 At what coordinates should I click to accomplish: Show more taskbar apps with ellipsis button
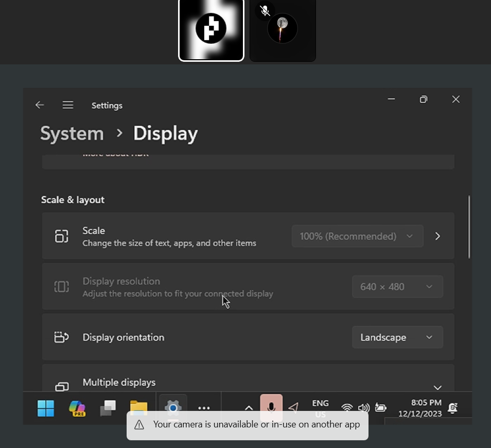204,408
